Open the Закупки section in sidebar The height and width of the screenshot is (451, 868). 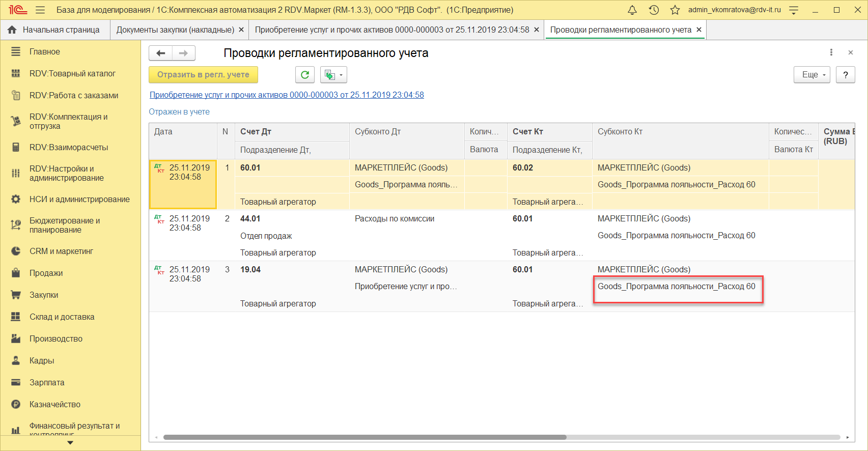[x=44, y=295]
